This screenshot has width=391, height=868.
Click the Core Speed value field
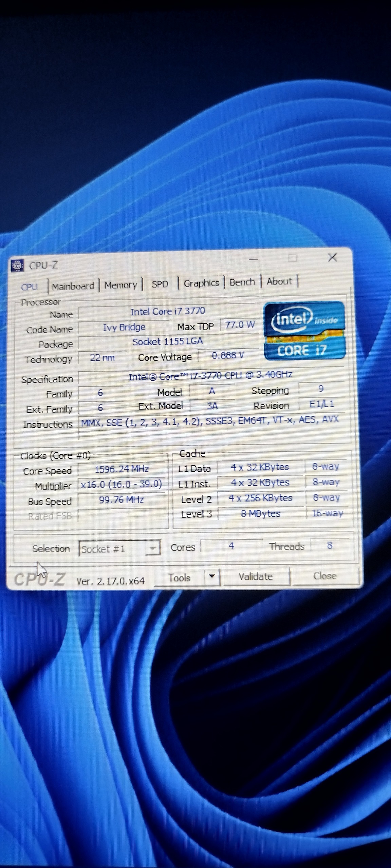(x=122, y=469)
